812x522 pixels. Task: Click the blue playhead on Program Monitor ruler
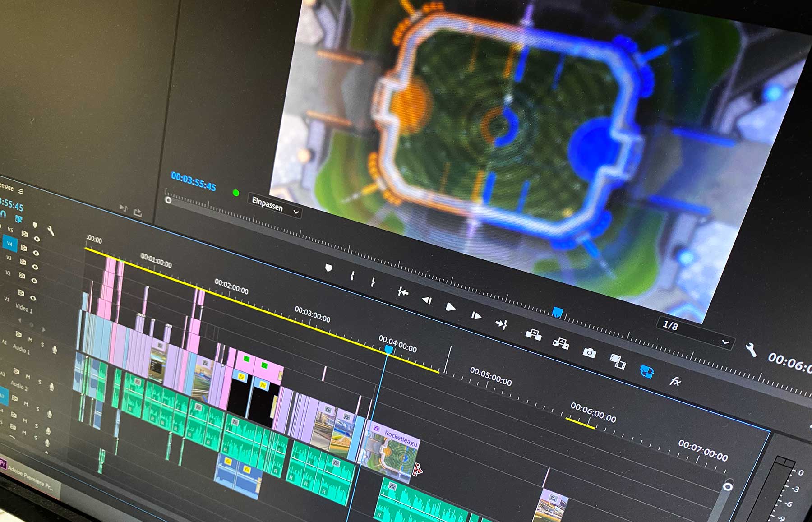(x=558, y=312)
